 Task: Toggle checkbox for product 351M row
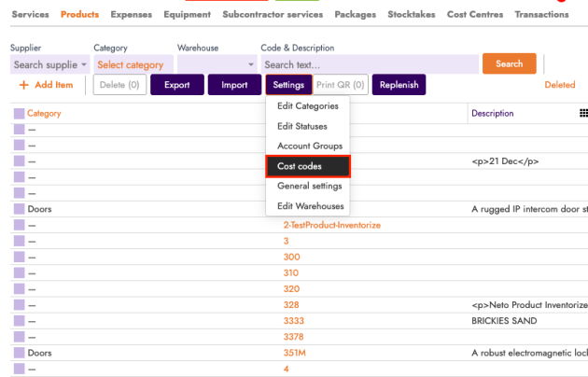(19, 353)
